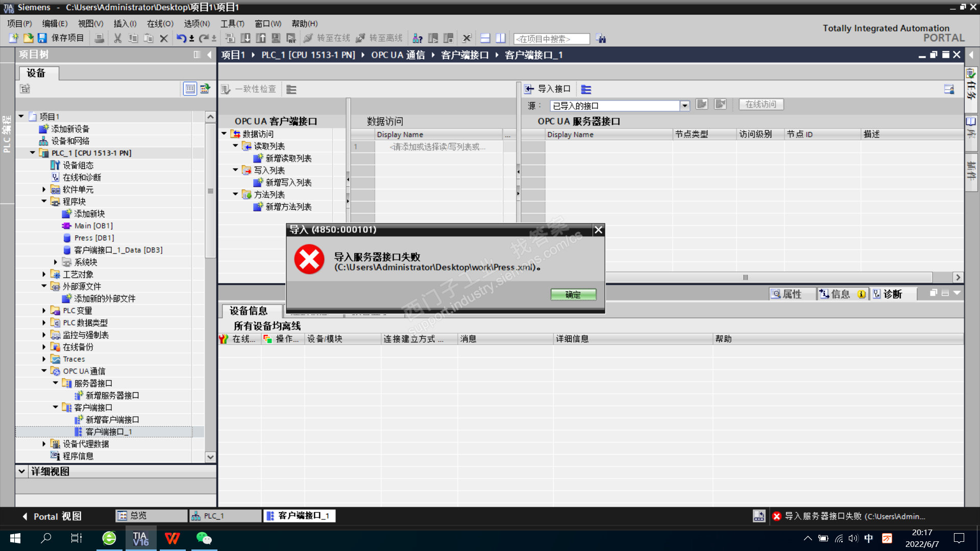980x551 pixels.
Task: Switch to Portal view
Action: [51, 516]
